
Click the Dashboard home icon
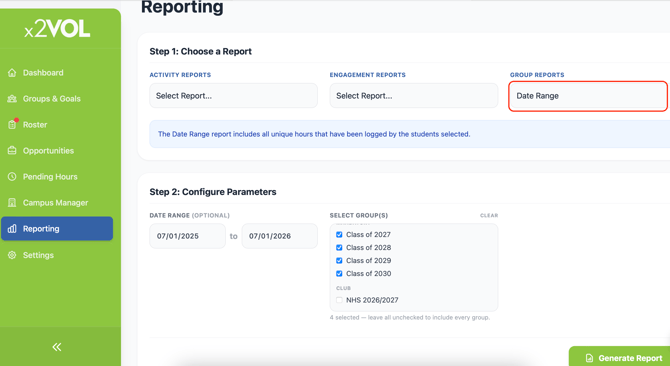point(12,73)
